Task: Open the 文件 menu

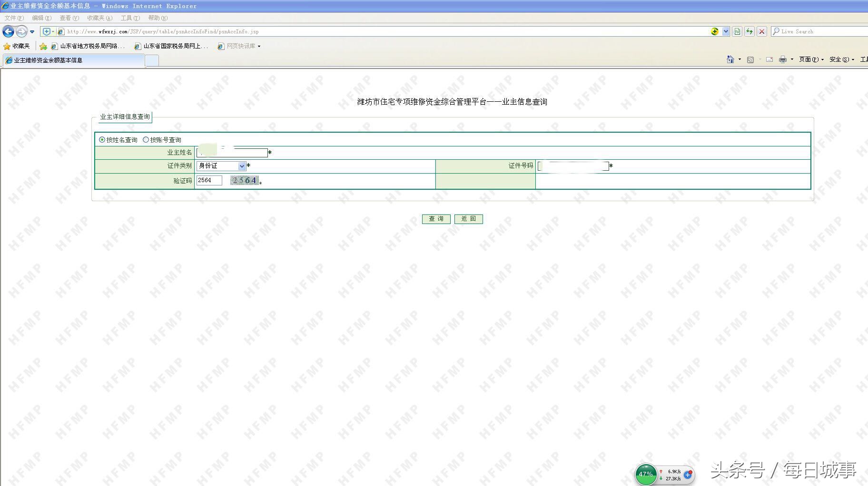Action: (x=14, y=18)
